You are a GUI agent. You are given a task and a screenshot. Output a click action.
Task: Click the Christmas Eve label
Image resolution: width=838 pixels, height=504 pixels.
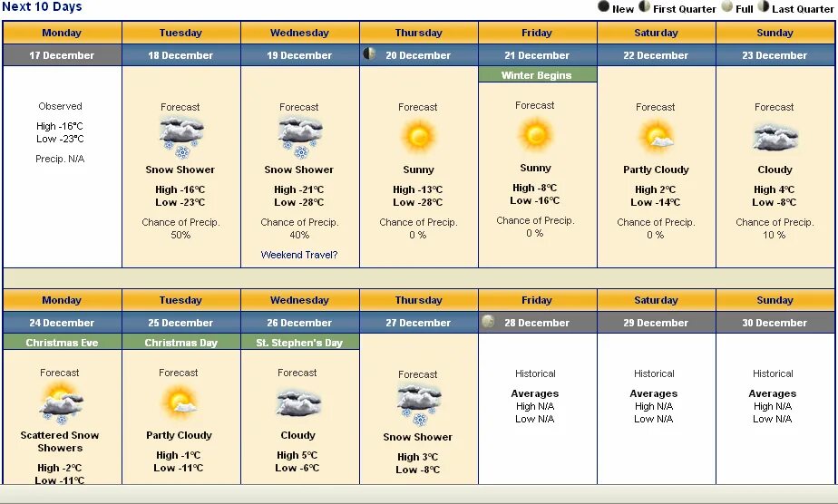pos(62,343)
